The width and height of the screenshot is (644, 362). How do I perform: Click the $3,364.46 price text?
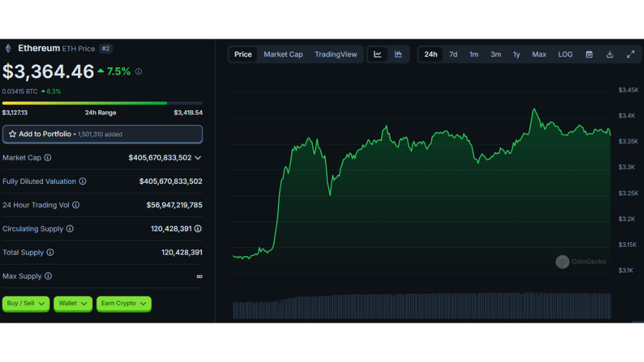[48, 71]
